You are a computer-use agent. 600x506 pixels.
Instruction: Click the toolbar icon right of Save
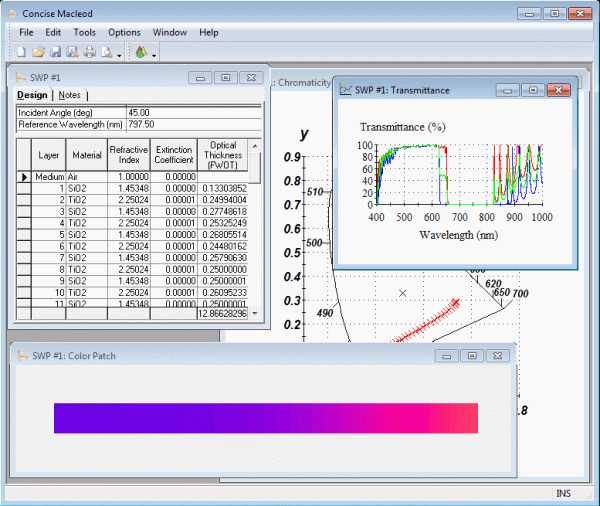click(x=72, y=52)
